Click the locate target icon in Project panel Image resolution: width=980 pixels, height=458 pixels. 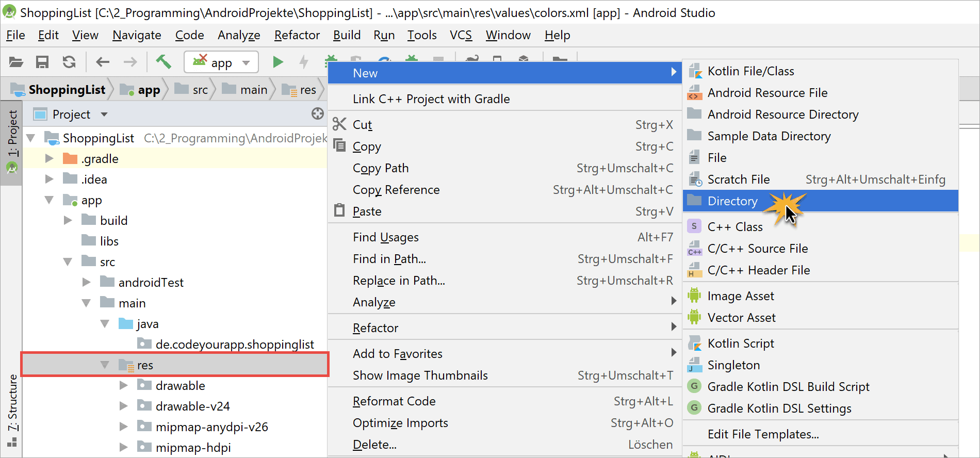click(318, 114)
